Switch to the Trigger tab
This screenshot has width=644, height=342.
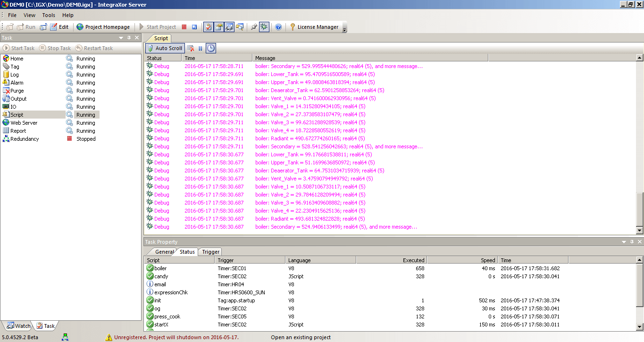210,252
